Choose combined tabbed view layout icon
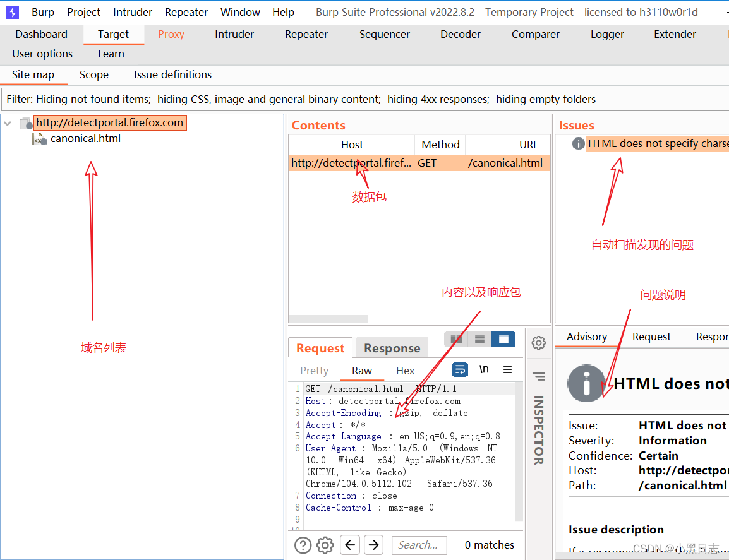The height and width of the screenshot is (560, 729). tap(503, 340)
